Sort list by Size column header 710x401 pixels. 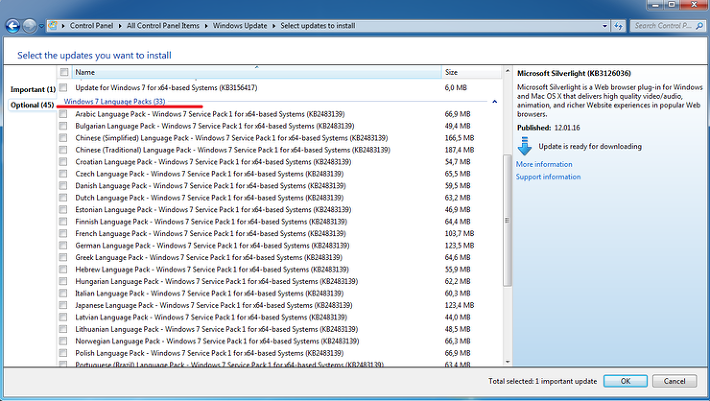471,72
